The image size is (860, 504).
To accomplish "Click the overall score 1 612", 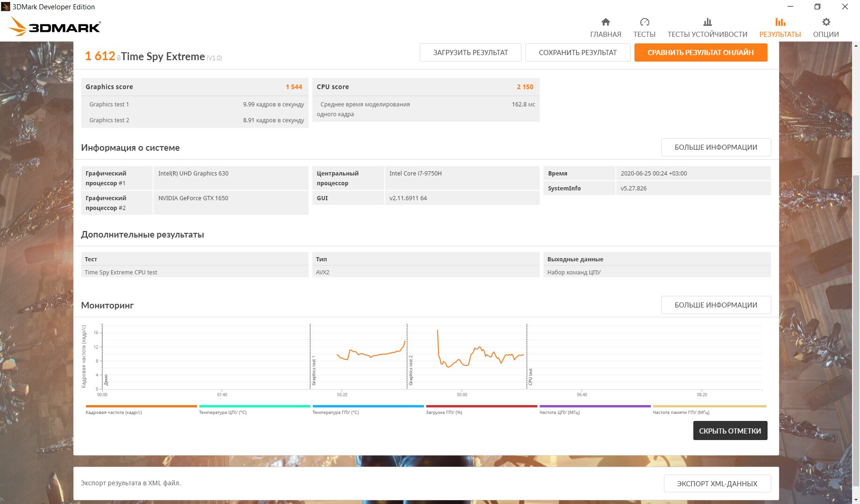I will tap(100, 56).
